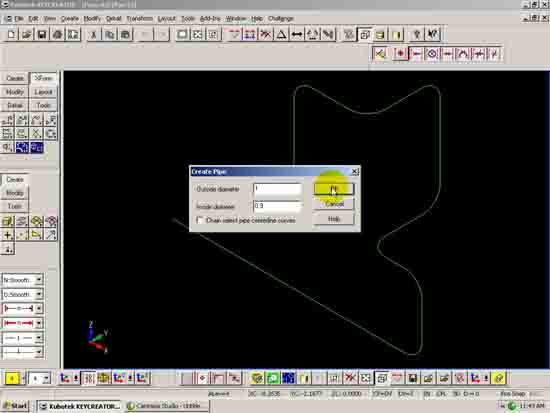This screenshot has height=413, width=550.
Task: Click the Print icon in toolbar
Action: [x=58, y=34]
